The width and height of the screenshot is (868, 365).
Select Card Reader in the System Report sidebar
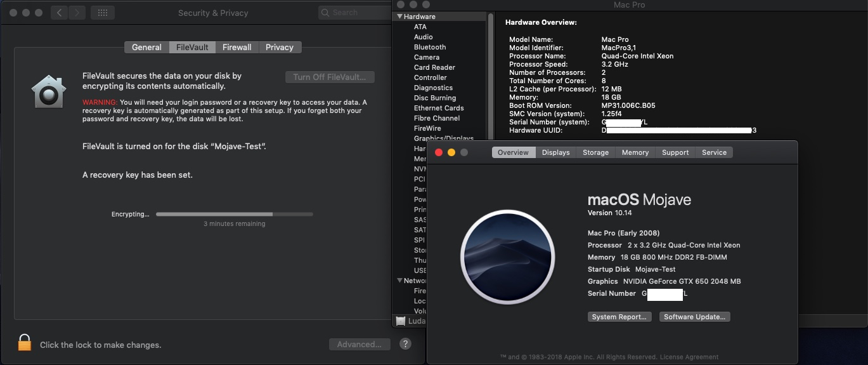click(434, 67)
